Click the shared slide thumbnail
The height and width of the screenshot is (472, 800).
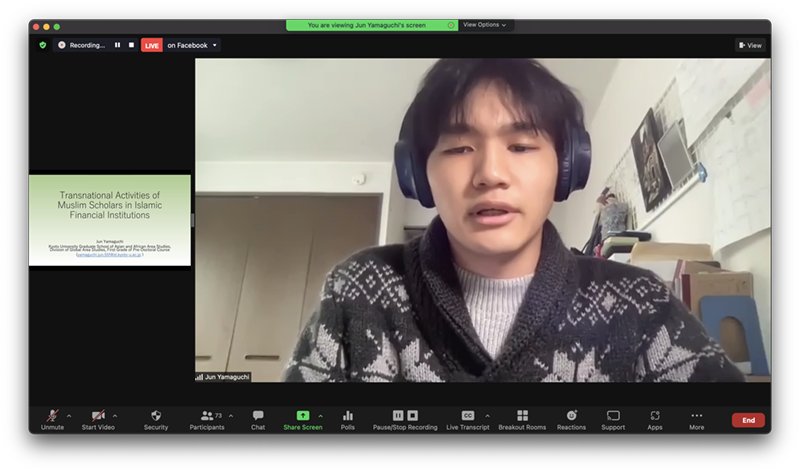(110, 220)
